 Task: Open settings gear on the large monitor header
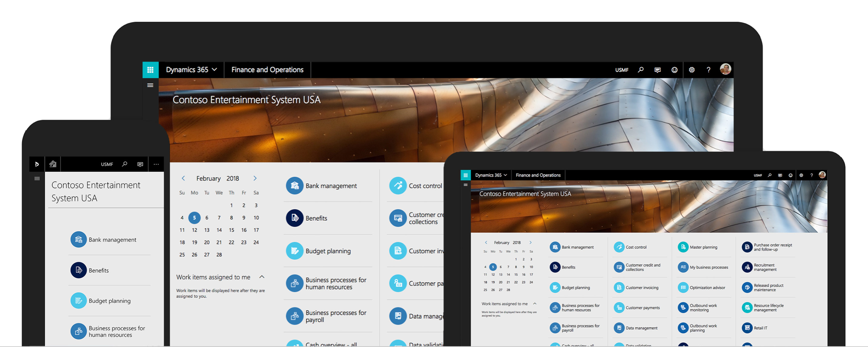pyautogui.click(x=692, y=70)
